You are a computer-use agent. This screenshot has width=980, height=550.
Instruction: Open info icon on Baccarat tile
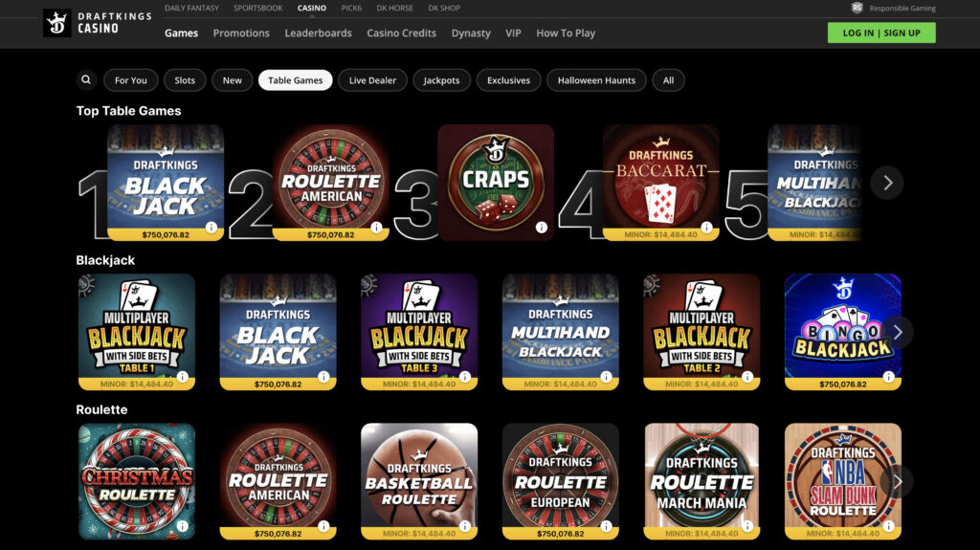[706, 228]
